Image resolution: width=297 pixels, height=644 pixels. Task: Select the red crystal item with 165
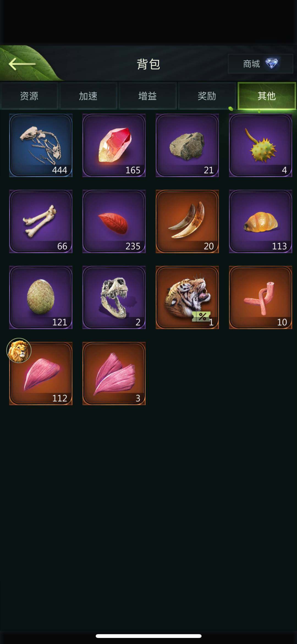[x=114, y=145]
